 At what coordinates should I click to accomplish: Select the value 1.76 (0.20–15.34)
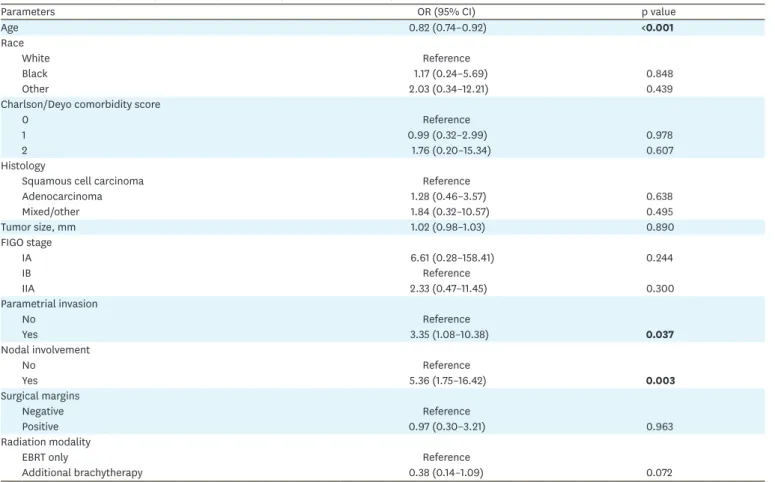pyautogui.click(x=451, y=150)
